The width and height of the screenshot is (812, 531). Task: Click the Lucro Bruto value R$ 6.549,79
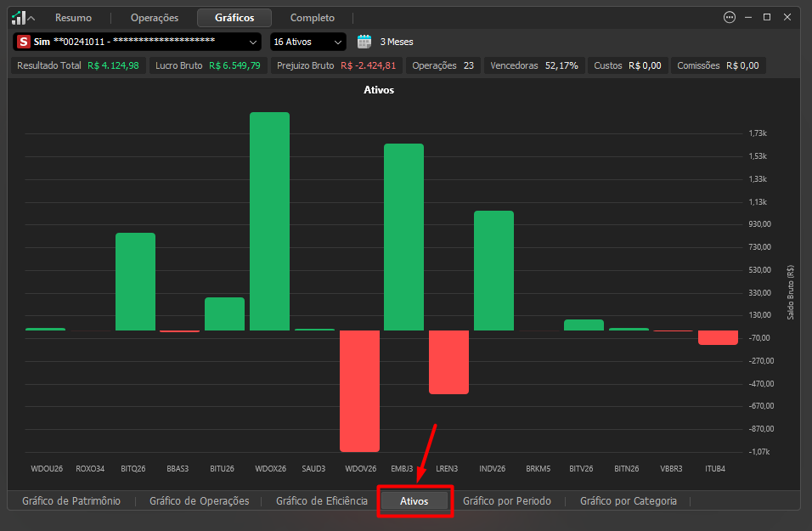(x=234, y=65)
